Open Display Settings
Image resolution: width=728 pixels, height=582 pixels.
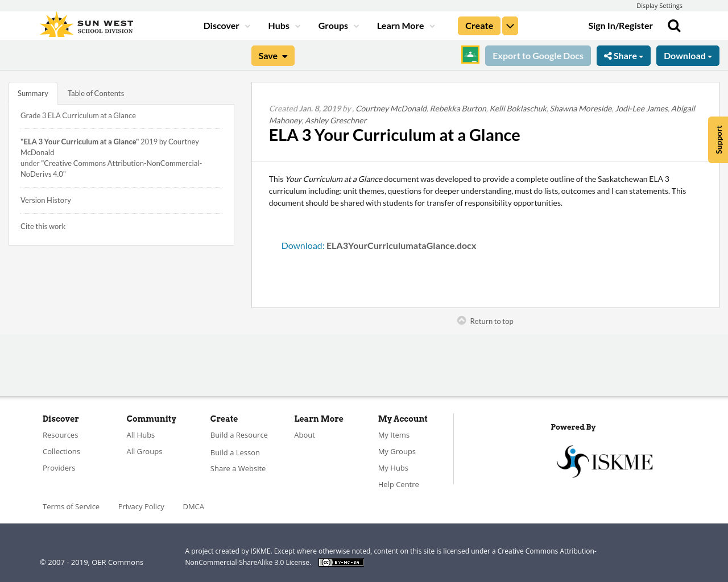(x=659, y=5)
